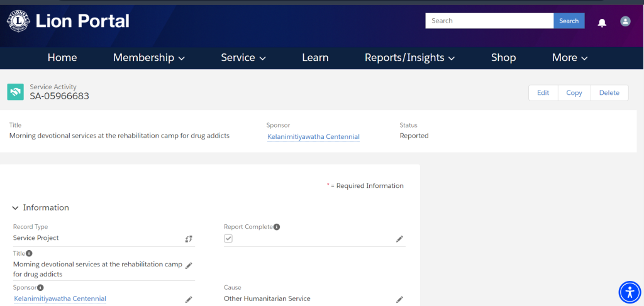Focus the Search input field

489,21
